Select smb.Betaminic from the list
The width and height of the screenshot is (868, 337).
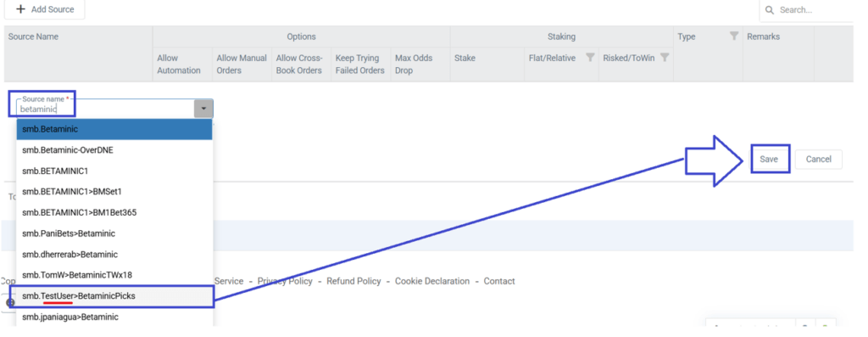(114, 129)
